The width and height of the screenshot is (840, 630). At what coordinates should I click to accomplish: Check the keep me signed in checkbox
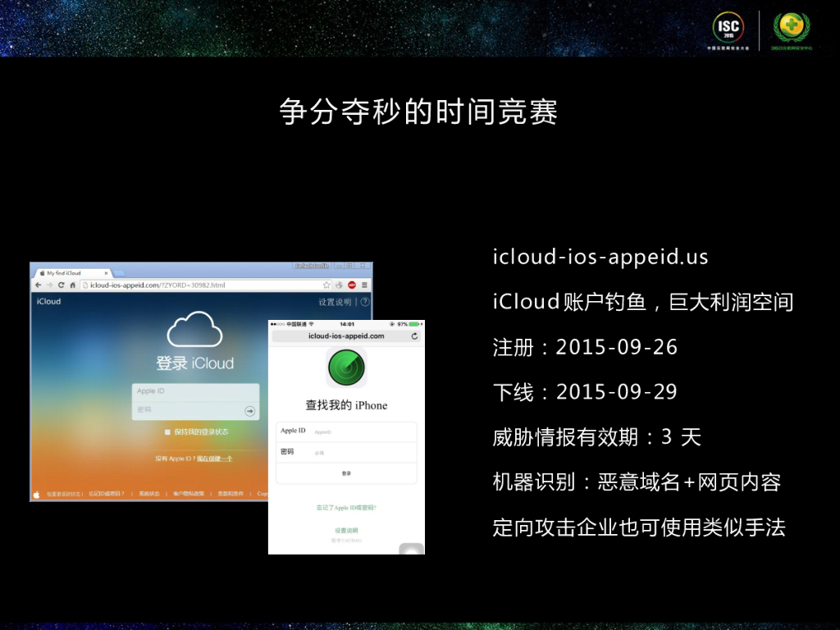(x=167, y=431)
